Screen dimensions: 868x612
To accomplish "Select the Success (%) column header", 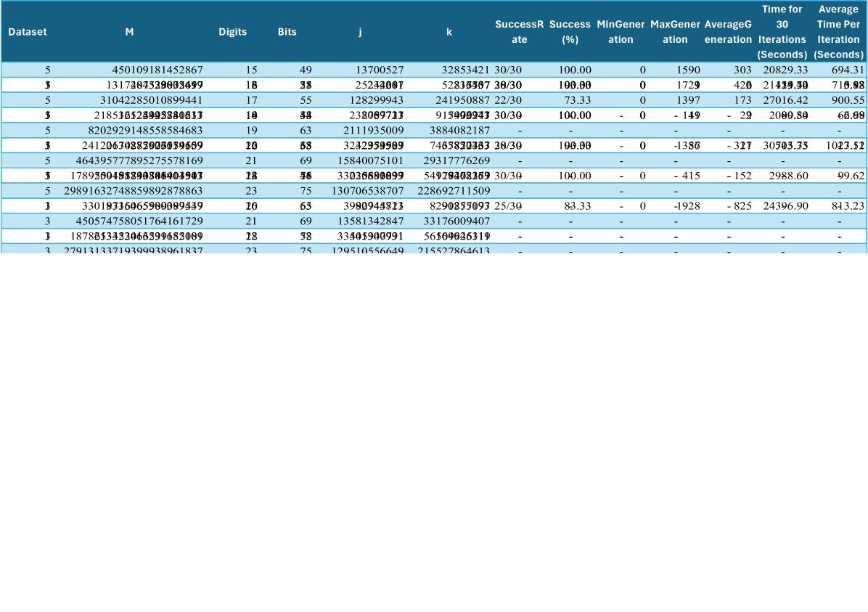I will (x=570, y=32).
